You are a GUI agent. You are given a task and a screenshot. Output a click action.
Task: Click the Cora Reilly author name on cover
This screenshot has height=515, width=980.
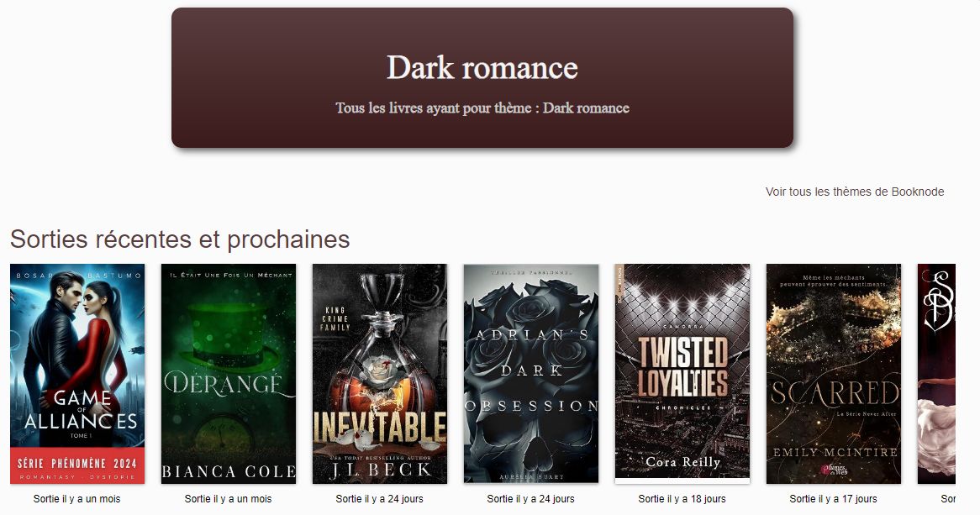(x=683, y=462)
